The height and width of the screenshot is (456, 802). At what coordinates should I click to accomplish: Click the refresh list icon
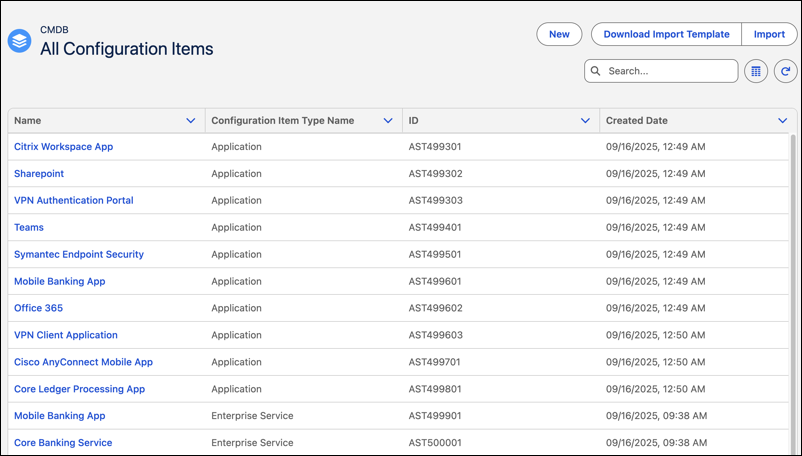coord(786,71)
